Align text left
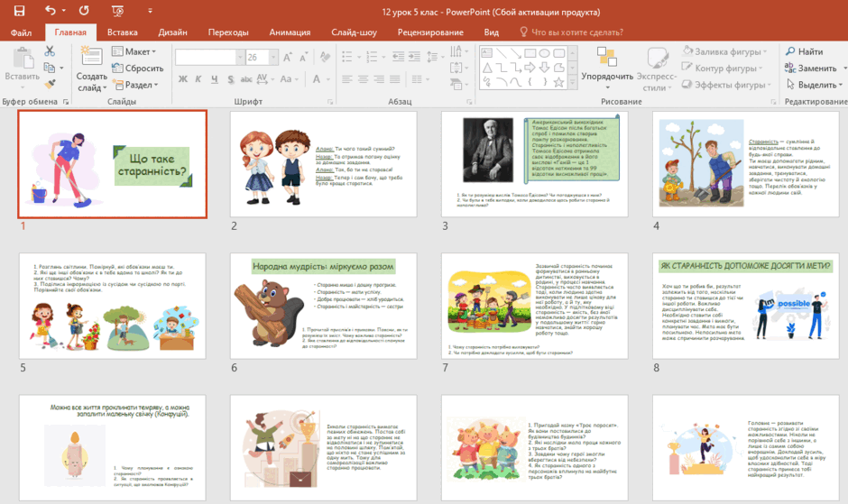This screenshot has height=504, width=848. click(347, 79)
